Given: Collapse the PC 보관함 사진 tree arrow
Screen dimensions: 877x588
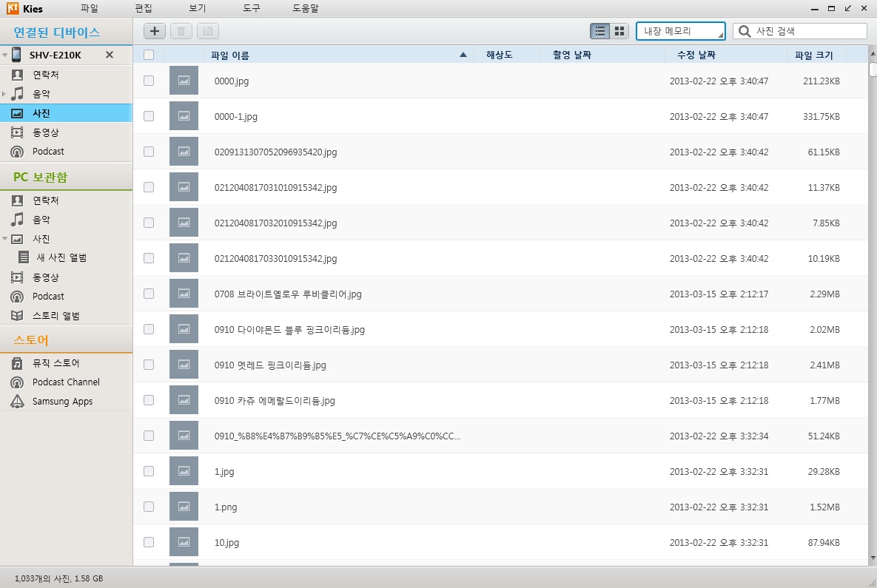Looking at the screenshot, I should pyautogui.click(x=4, y=239).
